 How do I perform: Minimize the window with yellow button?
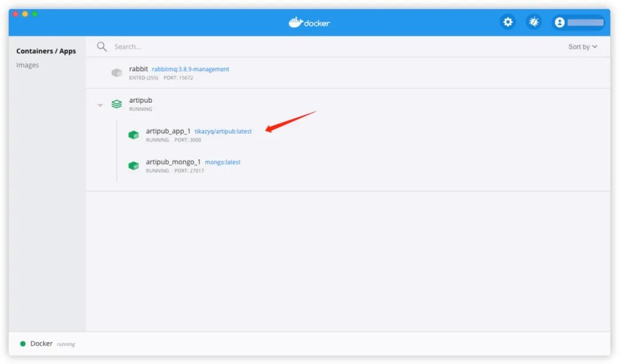pyautogui.click(x=25, y=14)
